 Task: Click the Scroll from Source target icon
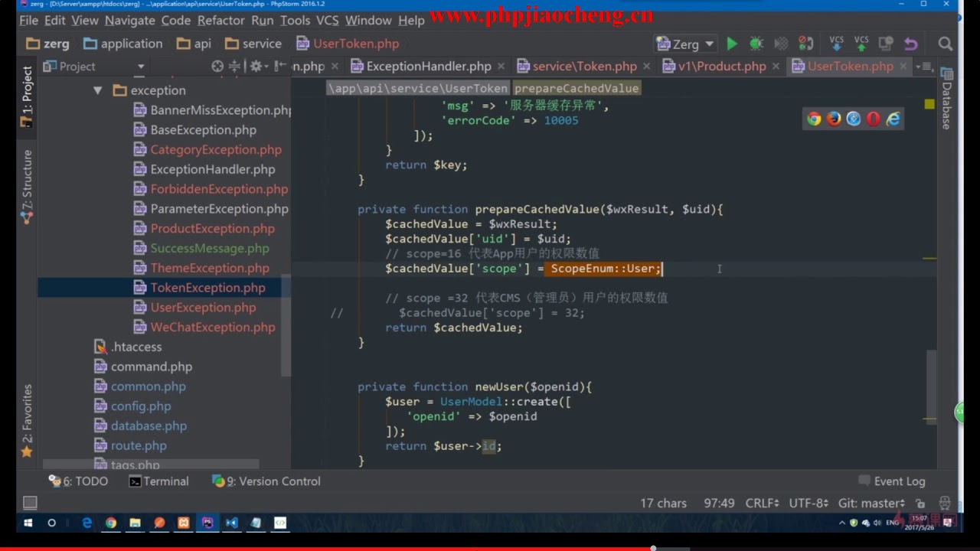217,67
